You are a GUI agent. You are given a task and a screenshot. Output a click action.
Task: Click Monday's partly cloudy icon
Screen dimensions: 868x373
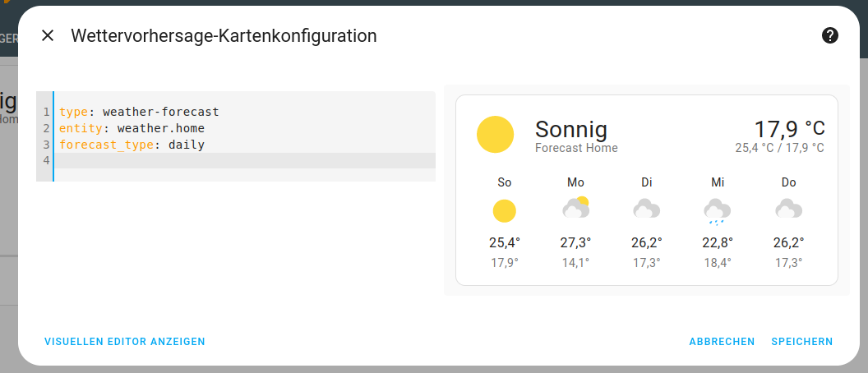tap(576, 208)
